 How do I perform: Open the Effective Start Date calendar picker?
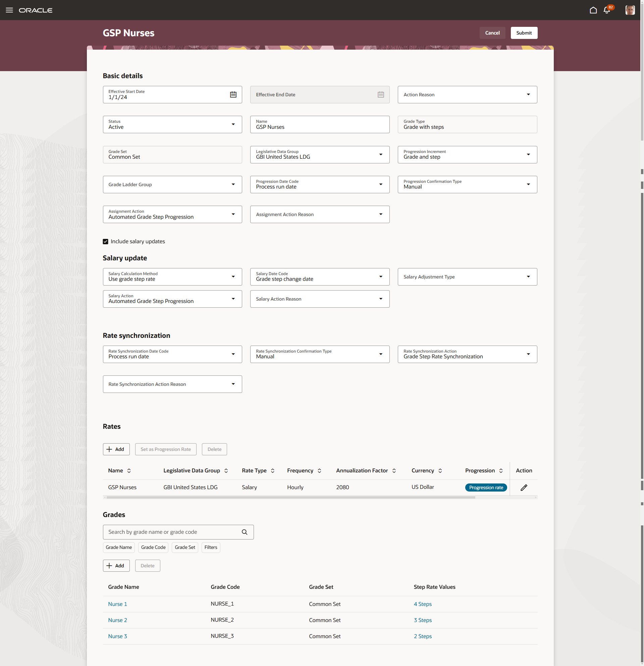233,95
